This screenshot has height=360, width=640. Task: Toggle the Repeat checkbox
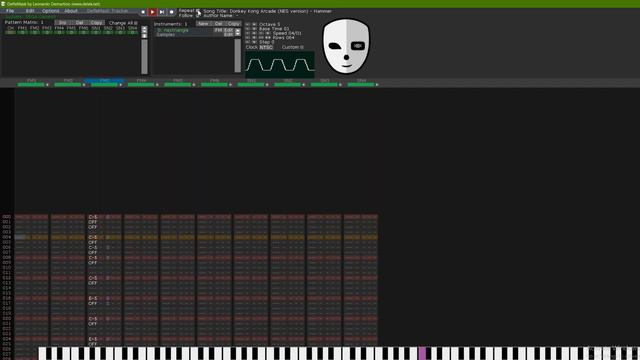[198, 11]
